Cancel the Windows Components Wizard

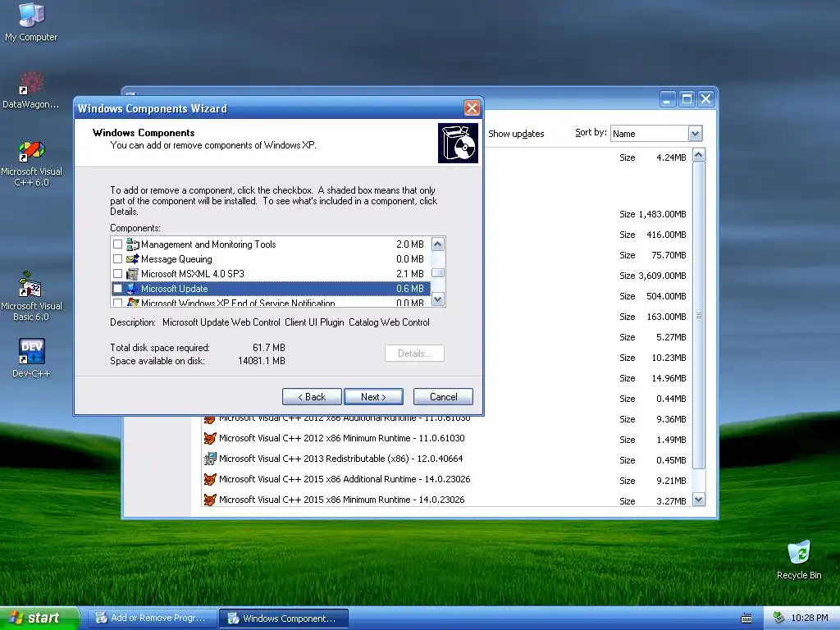click(x=443, y=397)
